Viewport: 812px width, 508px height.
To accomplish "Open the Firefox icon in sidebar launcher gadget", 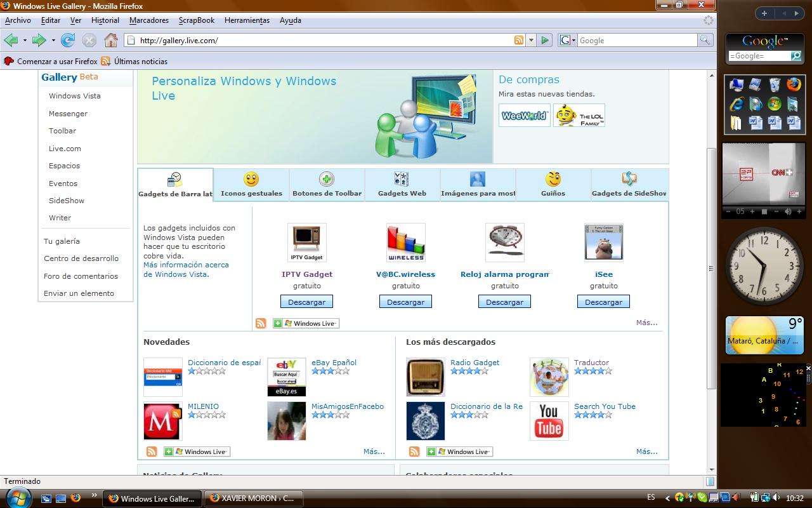I will point(794,84).
